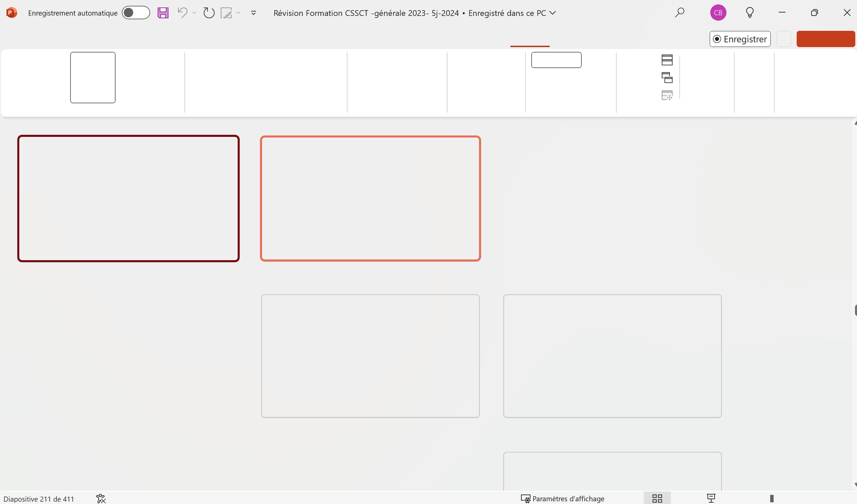Click the Undo arrow icon
857x504 pixels.
[x=183, y=13]
